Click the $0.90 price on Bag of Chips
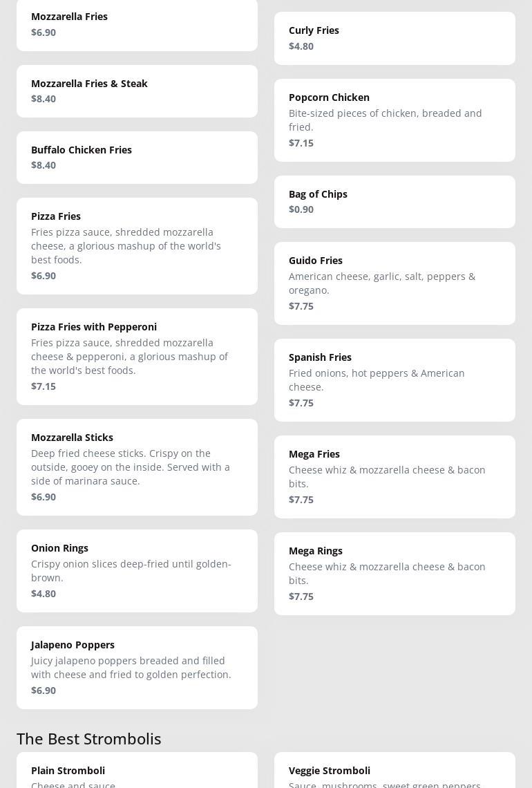 tap(301, 209)
